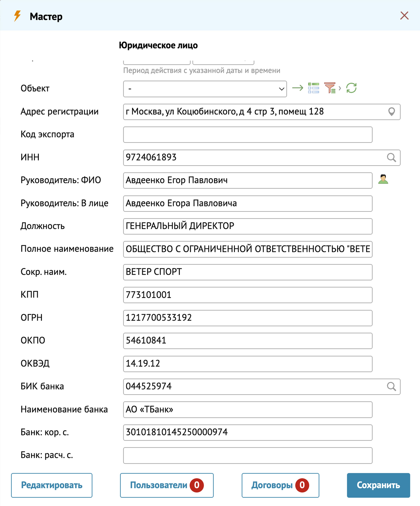This screenshot has height=506, width=420.
Task: Click the lightning bolt Мастер icon
Action: tap(17, 16)
